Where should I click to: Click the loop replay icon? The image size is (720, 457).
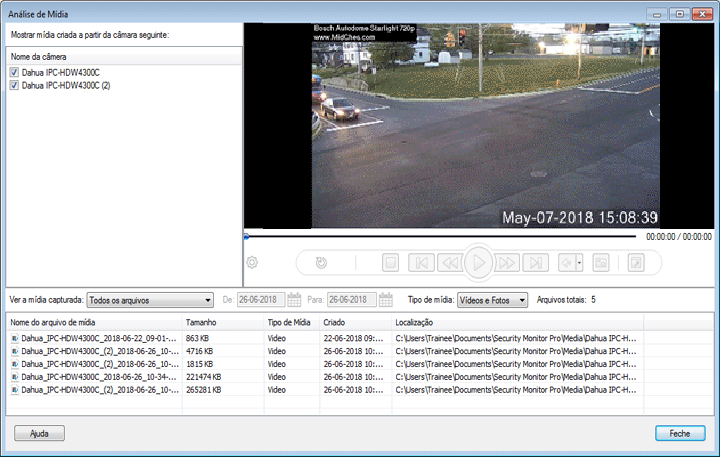pyautogui.click(x=321, y=263)
